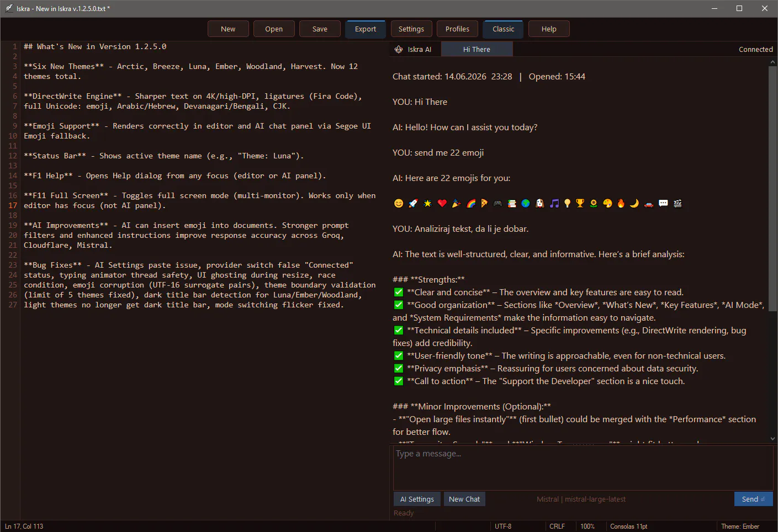Viewport: 778px width, 532px height.
Task: Open the Settings dialog
Action: tap(411, 29)
